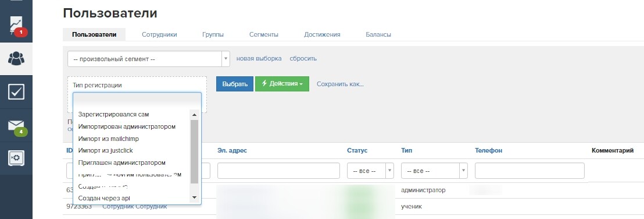This screenshot has width=644, height=219.
Task: Choose Создан через api option
Action: 104,199
